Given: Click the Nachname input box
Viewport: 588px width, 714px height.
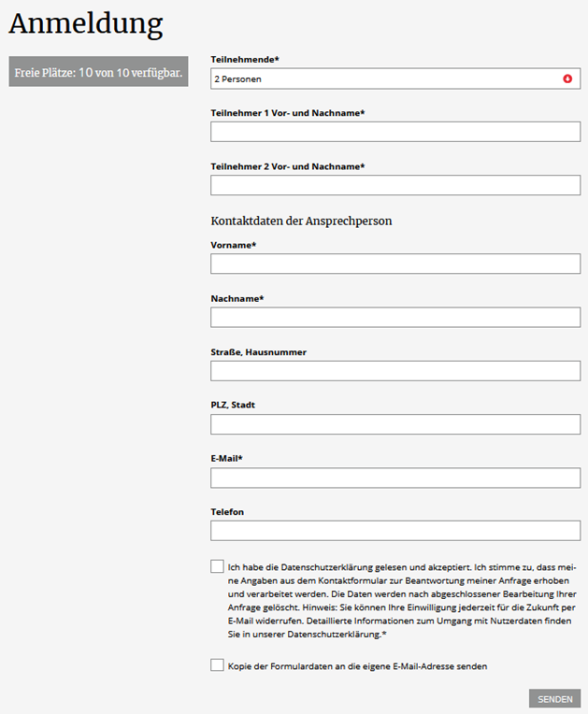Looking at the screenshot, I should 395,317.
